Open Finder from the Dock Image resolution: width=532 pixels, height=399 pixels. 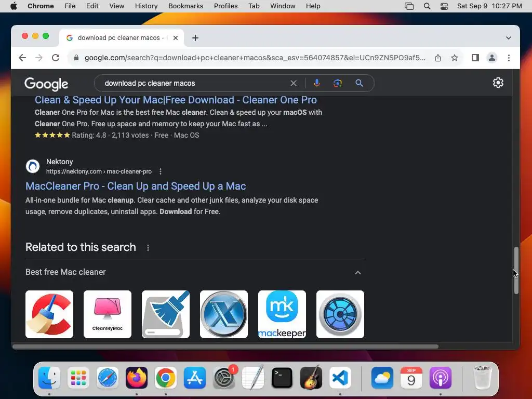pyautogui.click(x=49, y=378)
